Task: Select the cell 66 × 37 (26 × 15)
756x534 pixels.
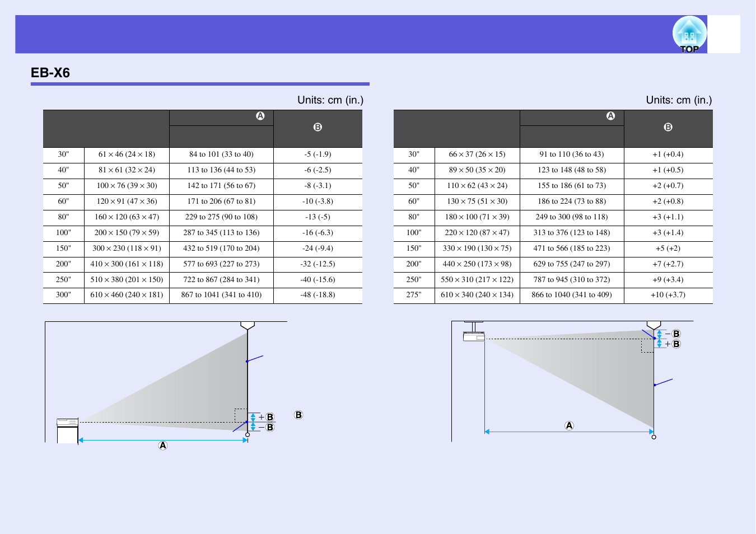Action: coord(477,154)
